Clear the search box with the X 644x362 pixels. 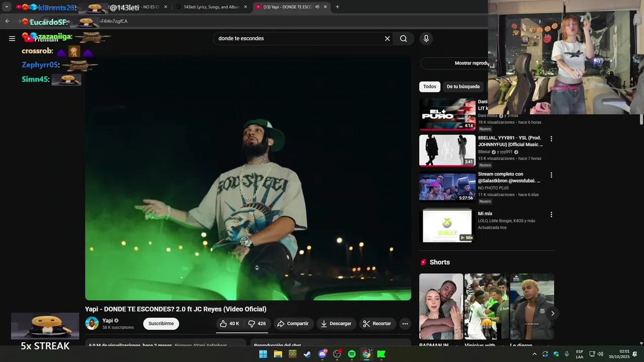click(x=387, y=38)
